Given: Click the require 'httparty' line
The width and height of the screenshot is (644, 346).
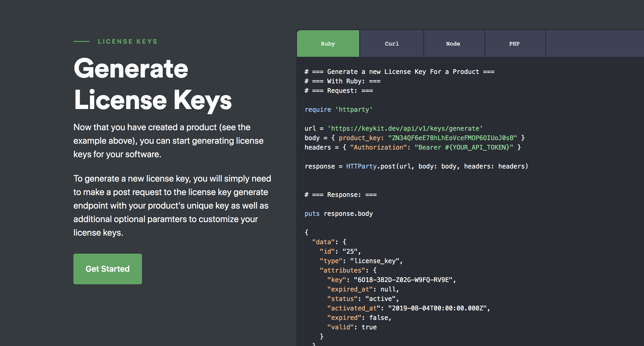Looking at the screenshot, I should tap(338, 109).
